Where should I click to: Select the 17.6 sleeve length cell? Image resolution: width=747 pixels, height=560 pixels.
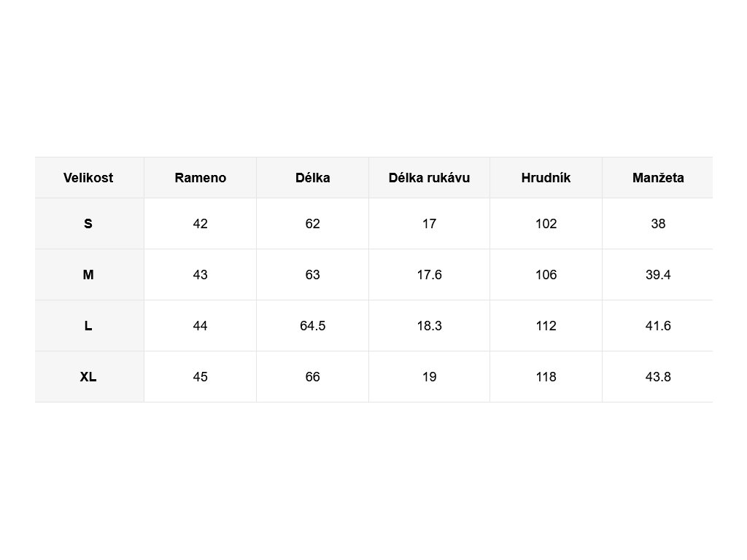tap(429, 275)
